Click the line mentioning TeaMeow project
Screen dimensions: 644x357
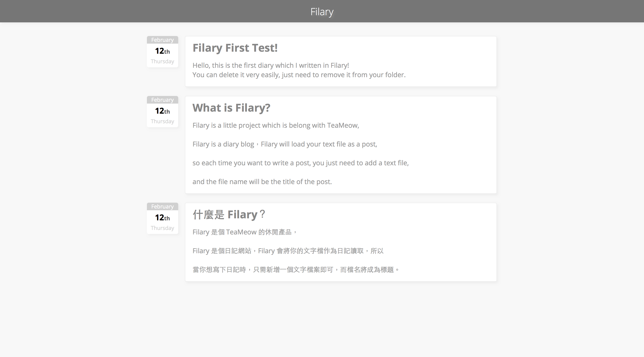[x=275, y=125]
